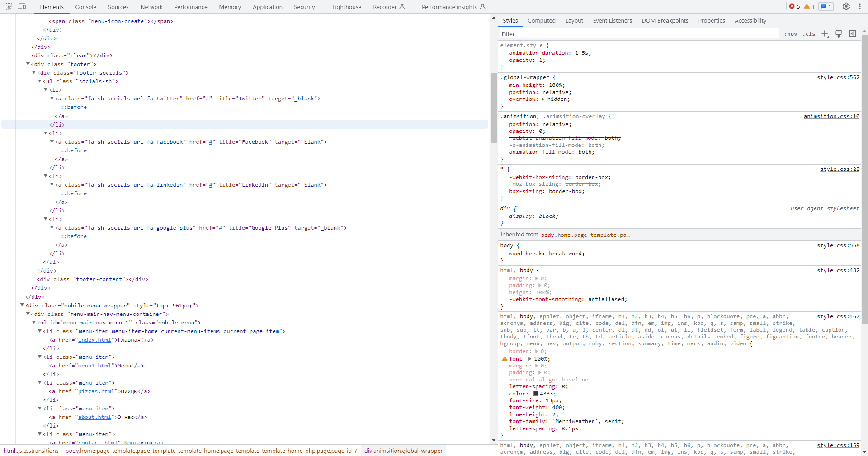The width and height of the screenshot is (868, 456).
Task: Open the style.css:562 source link
Action: pos(838,78)
